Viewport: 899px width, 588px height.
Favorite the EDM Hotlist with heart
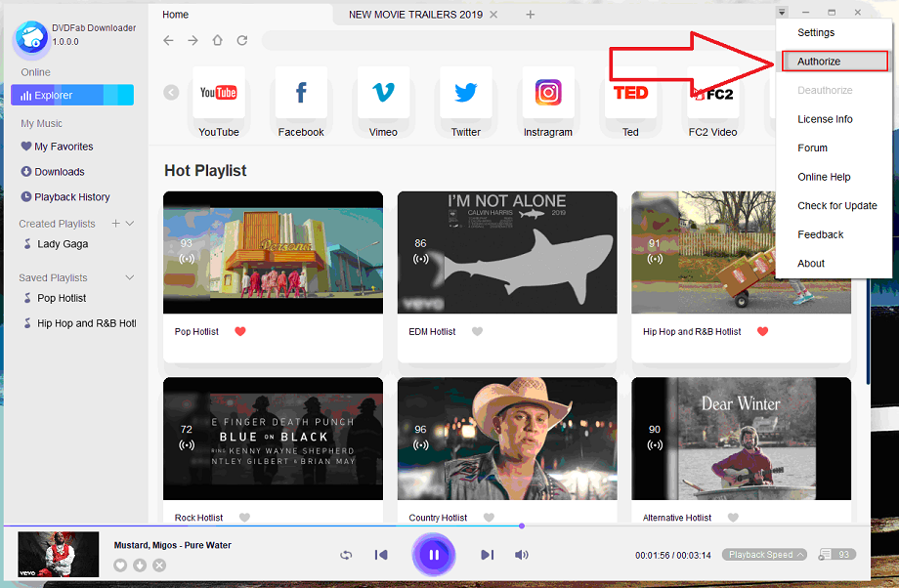[x=478, y=331]
